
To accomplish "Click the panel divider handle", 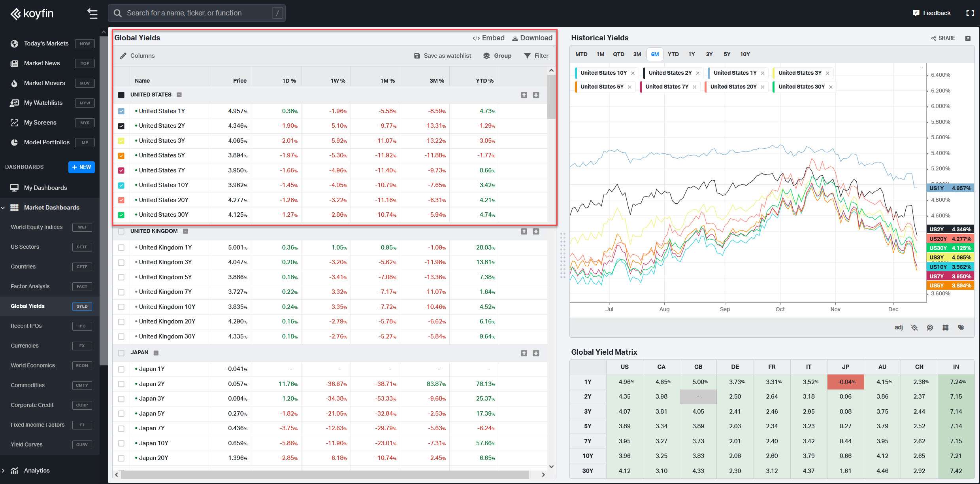I will (563, 255).
